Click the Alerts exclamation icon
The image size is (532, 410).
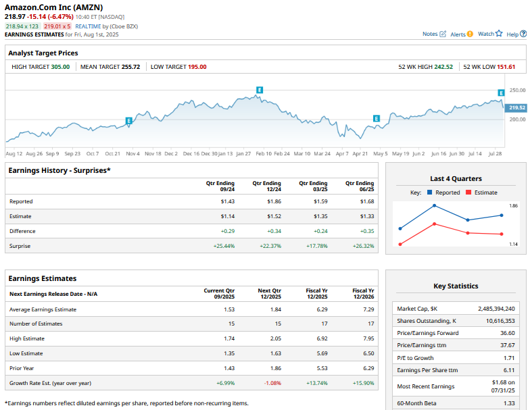(x=470, y=34)
